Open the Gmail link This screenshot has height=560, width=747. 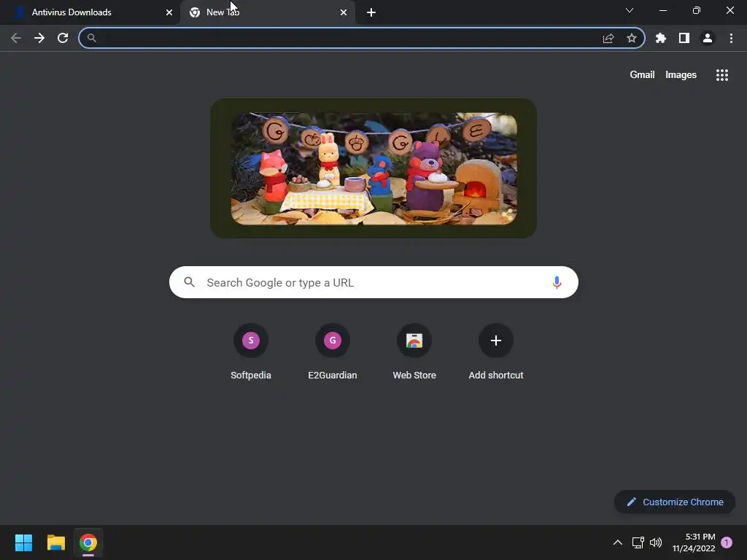click(642, 75)
